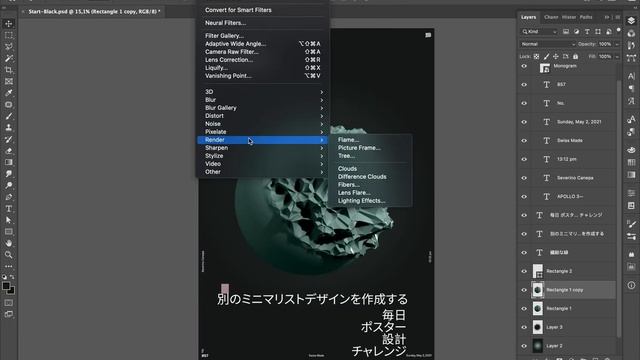
Task: Select the Type tool
Action: [9, 209]
